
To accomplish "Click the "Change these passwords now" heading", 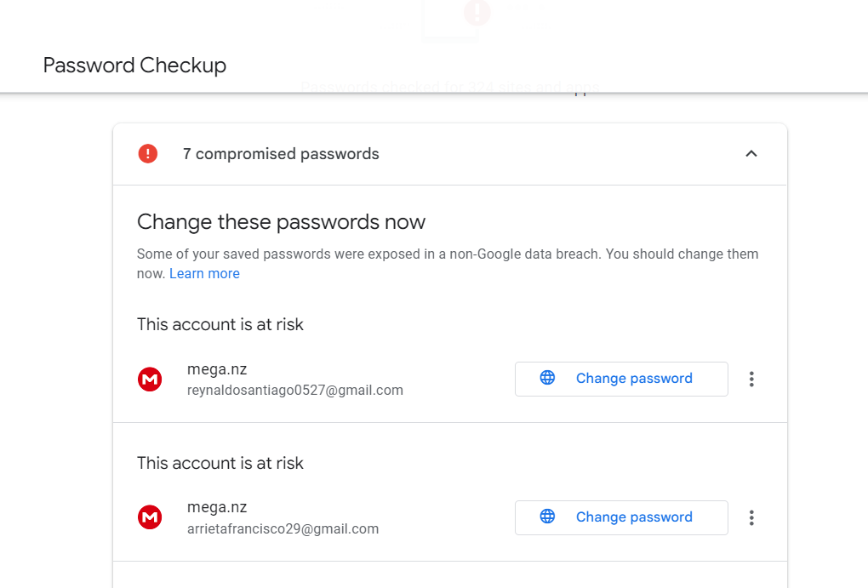I will pyautogui.click(x=281, y=223).
